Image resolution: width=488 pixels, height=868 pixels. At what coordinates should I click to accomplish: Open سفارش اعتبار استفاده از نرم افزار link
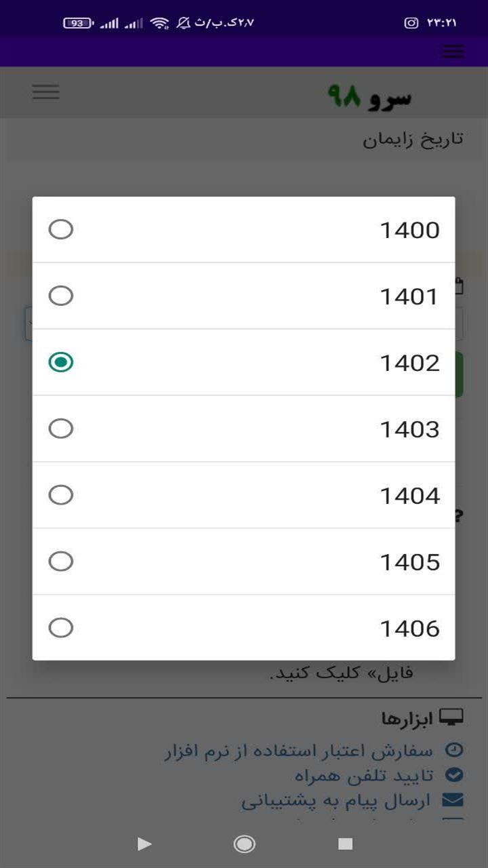coord(298,751)
